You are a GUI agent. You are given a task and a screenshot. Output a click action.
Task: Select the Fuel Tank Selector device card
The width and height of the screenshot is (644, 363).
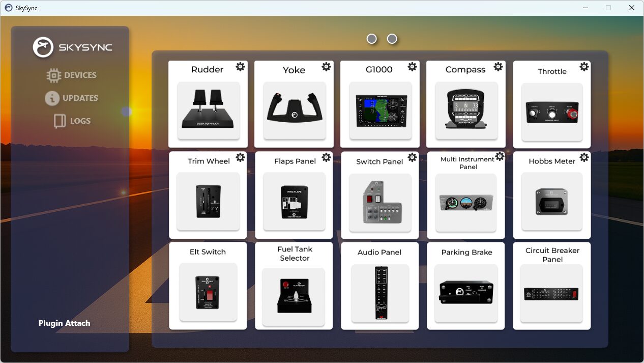[294, 286]
